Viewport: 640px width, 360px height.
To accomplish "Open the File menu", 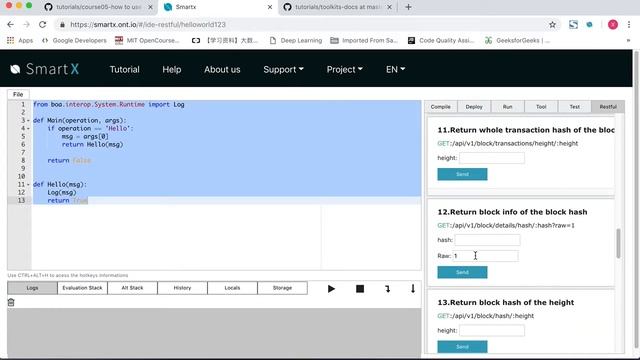I will 18,94.
